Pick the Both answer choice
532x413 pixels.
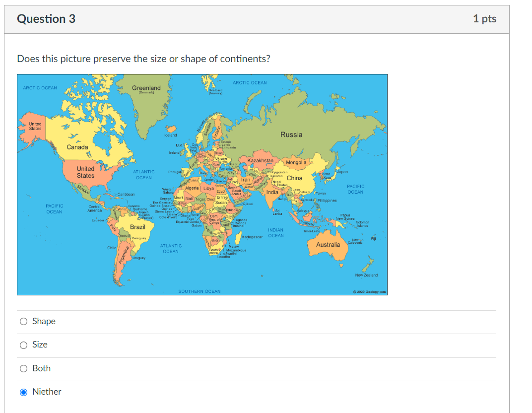(23, 368)
